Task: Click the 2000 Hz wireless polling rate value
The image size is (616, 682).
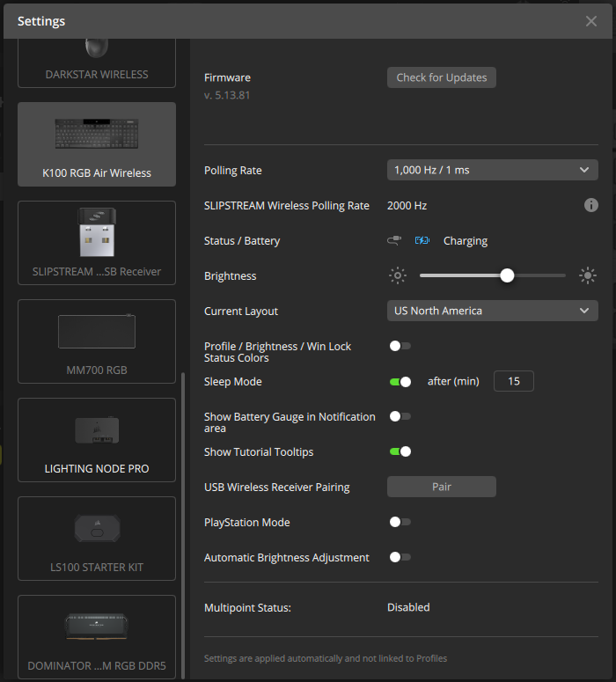Action: (x=407, y=205)
